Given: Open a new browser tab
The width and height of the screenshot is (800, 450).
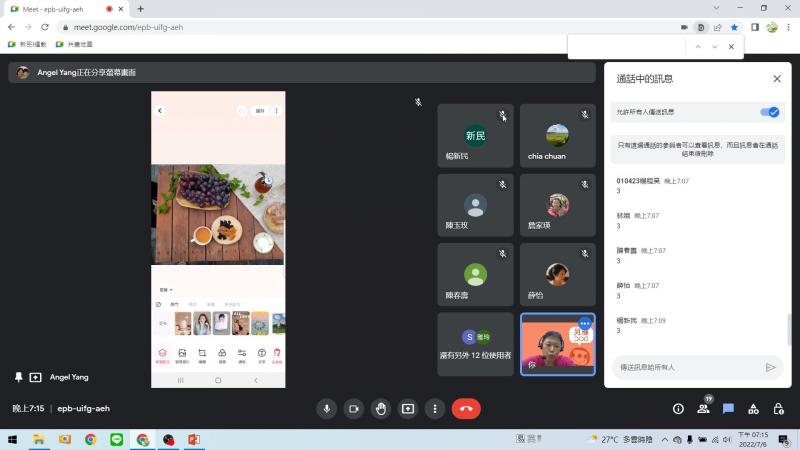Looking at the screenshot, I should (x=140, y=9).
